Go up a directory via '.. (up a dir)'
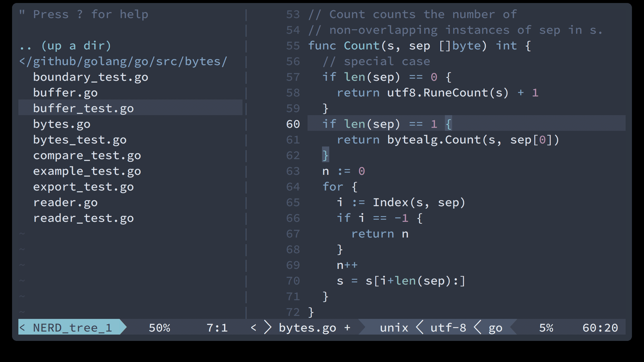 [x=65, y=46]
